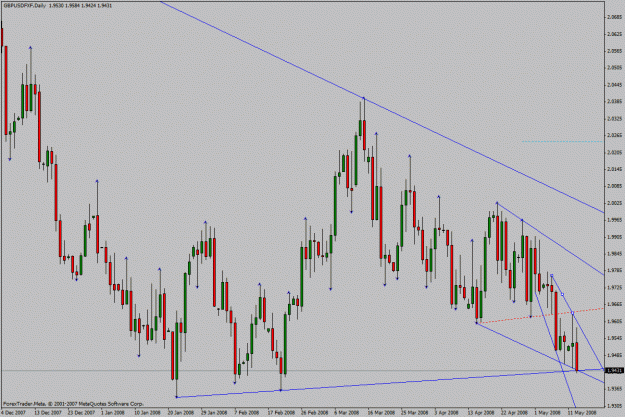Viewport: 625px width, 417px height.
Task: Click the 2.0685 price scale label
Action: (x=615, y=17)
